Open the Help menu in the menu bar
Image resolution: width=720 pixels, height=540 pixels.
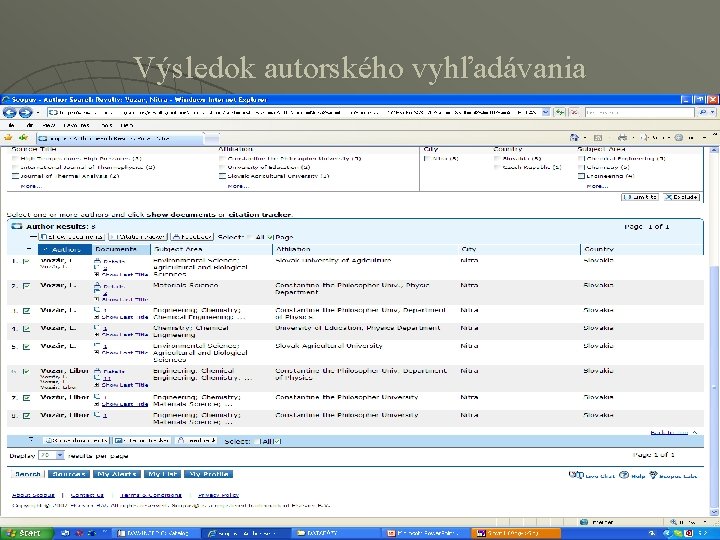pos(127,125)
